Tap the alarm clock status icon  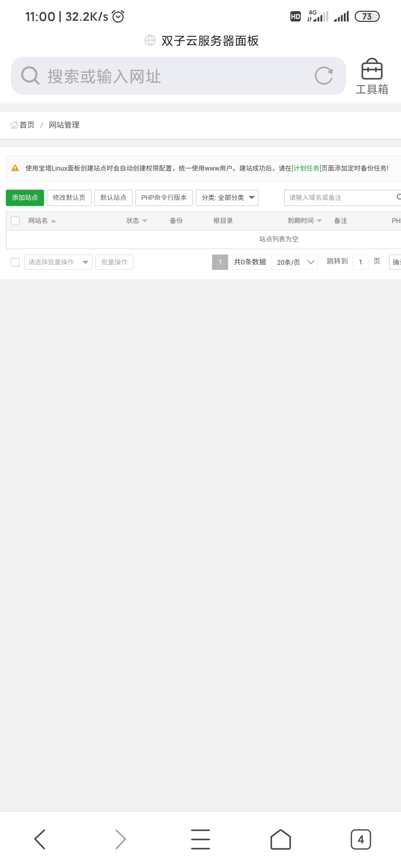pos(118,16)
